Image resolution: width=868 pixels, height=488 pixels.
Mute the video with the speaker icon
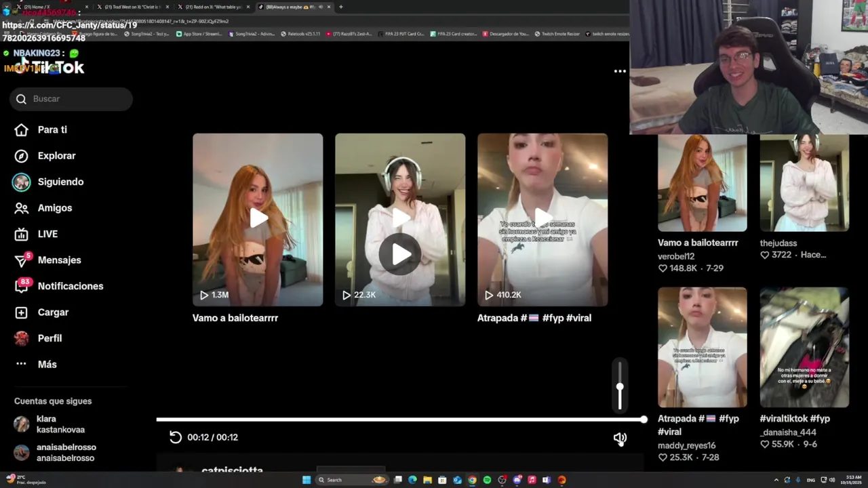coord(620,439)
